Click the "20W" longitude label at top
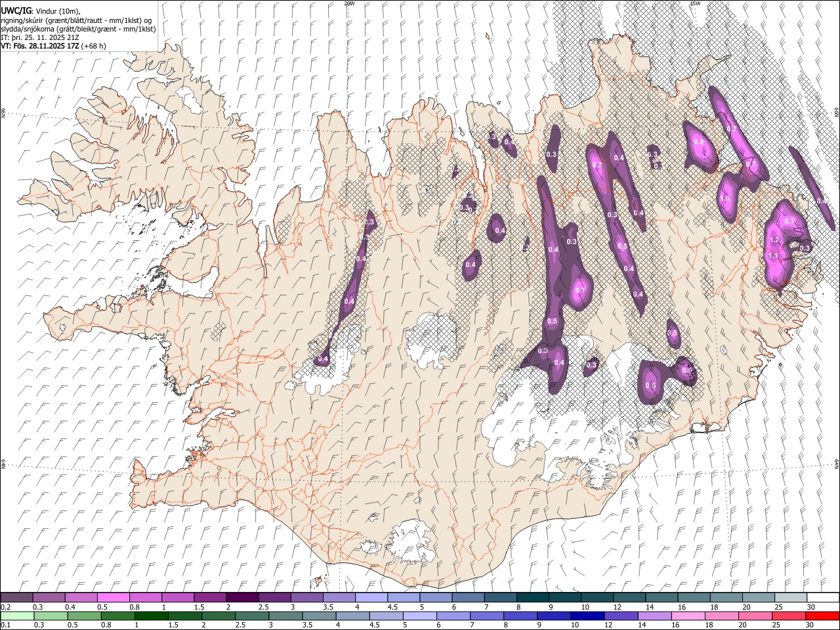The image size is (840, 630). (x=349, y=3)
